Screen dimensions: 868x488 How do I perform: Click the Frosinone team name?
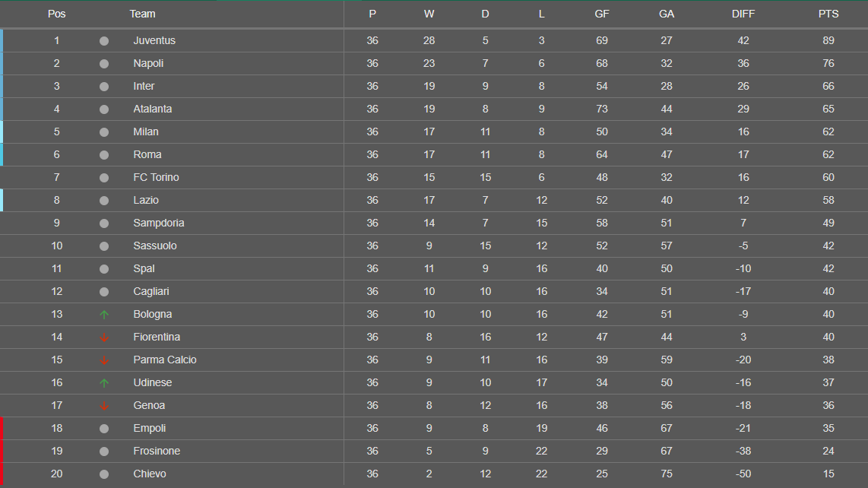(x=157, y=451)
